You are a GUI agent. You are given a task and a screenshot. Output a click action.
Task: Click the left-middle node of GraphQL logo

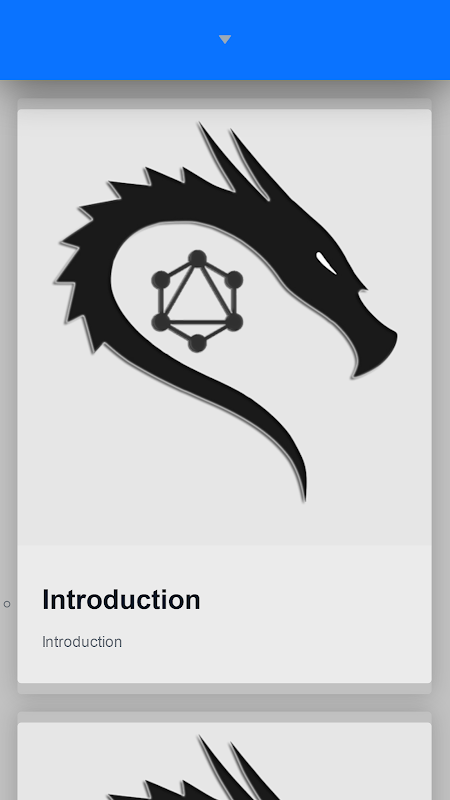coord(161,280)
